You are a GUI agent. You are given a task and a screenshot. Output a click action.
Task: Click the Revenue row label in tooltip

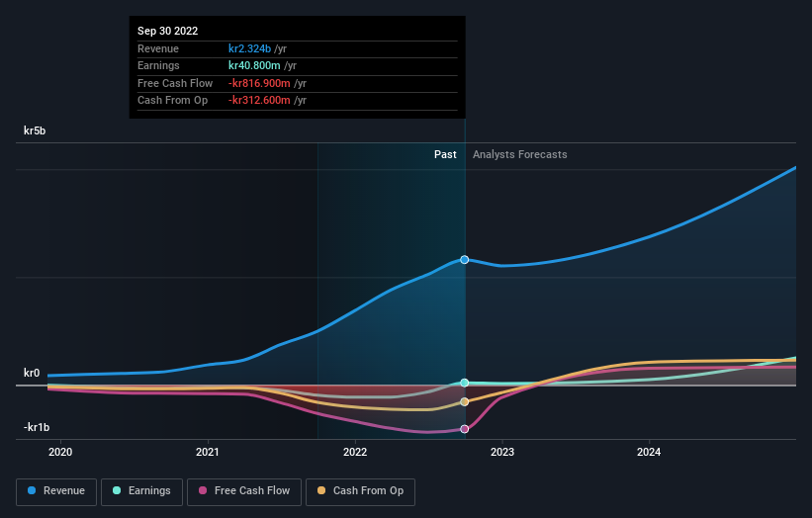(x=158, y=48)
